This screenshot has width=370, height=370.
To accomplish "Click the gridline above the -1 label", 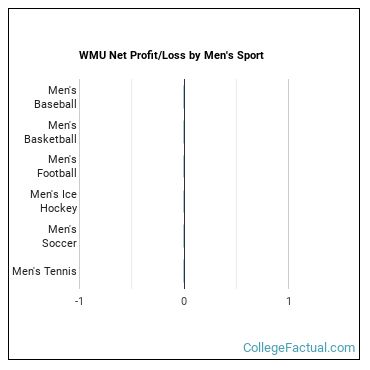I will (x=79, y=184).
